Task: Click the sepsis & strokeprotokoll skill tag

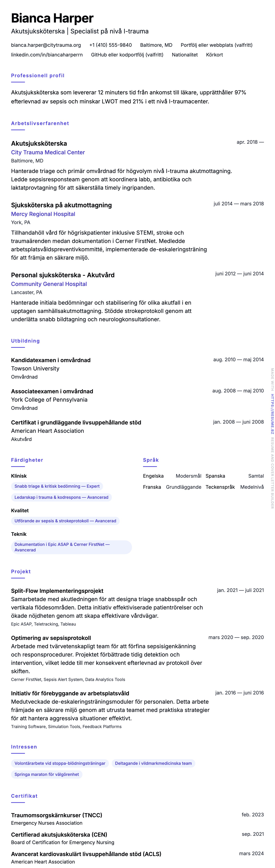Action: [65, 521]
